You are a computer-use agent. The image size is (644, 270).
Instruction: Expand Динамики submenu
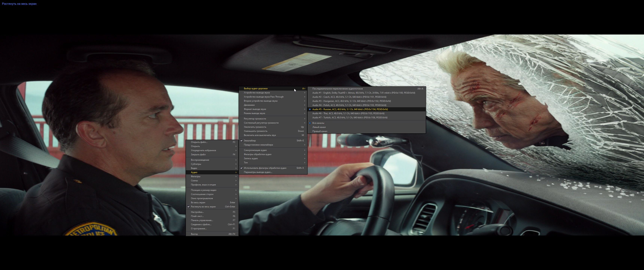click(x=273, y=105)
